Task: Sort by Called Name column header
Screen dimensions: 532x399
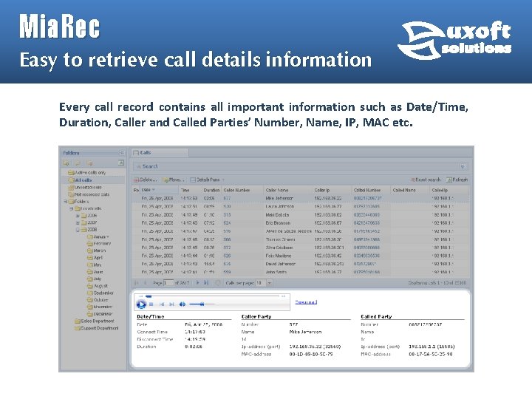Action: (x=410, y=190)
